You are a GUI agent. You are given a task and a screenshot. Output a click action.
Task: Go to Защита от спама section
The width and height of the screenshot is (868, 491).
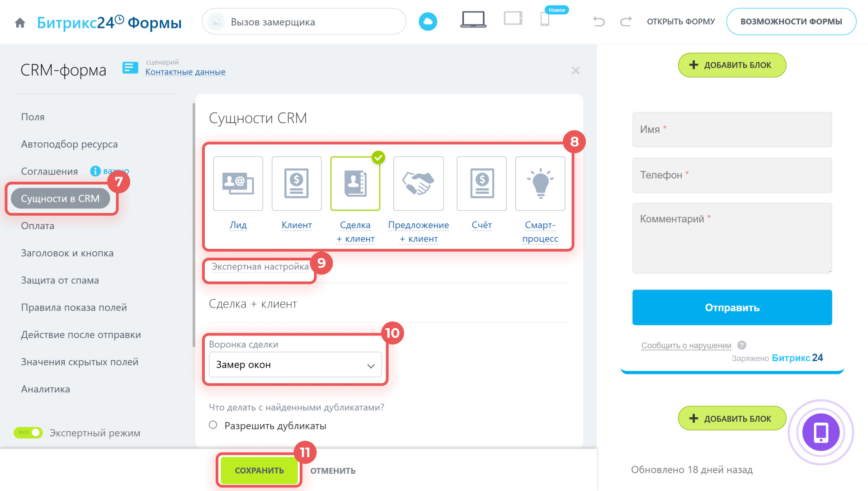click(60, 280)
